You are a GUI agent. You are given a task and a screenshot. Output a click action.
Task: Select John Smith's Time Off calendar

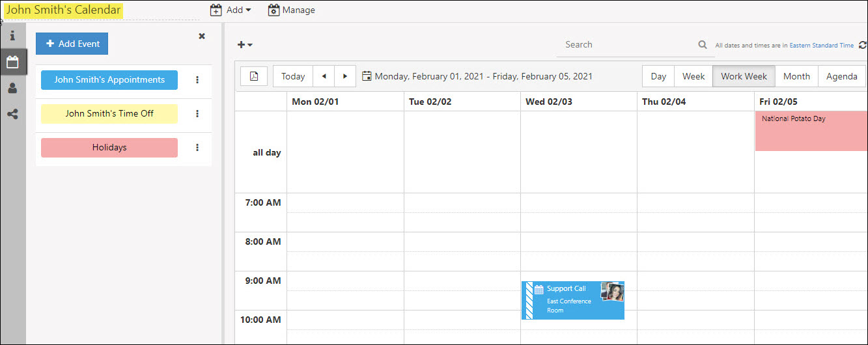pos(109,113)
